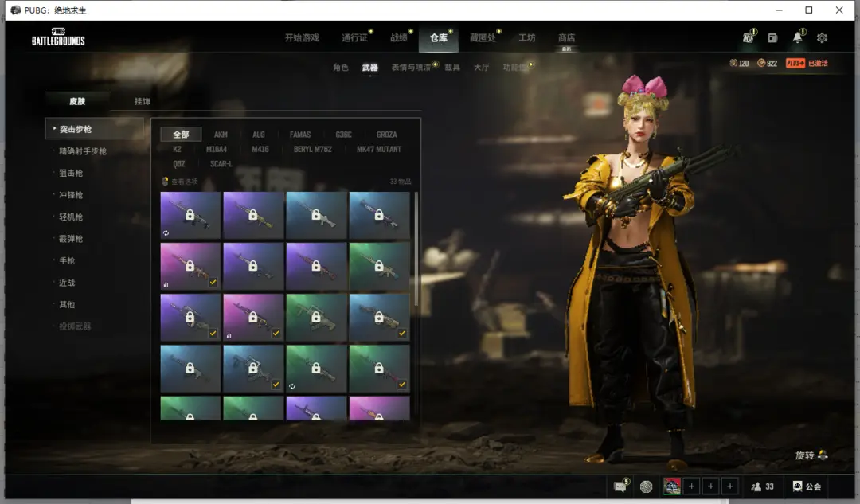Viewport: 860px width, 504px height.
Task: Maximize the PUBG window
Action: click(x=808, y=10)
